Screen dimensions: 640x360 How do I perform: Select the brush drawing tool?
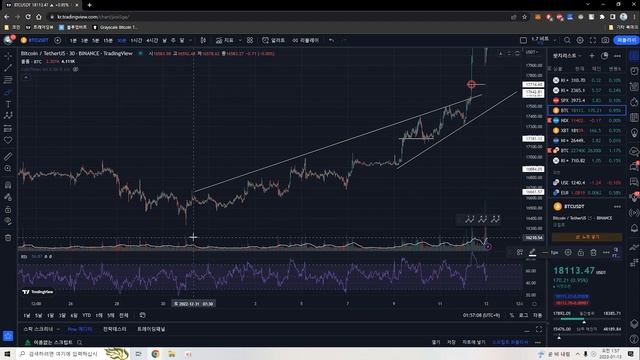pyautogui.click(x=8, y=92)
